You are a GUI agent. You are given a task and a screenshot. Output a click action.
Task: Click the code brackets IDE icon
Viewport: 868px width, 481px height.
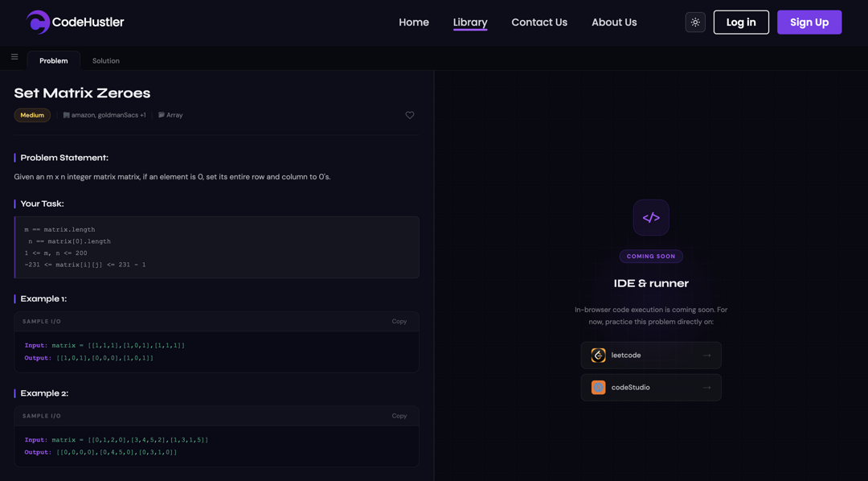point(651,218)
